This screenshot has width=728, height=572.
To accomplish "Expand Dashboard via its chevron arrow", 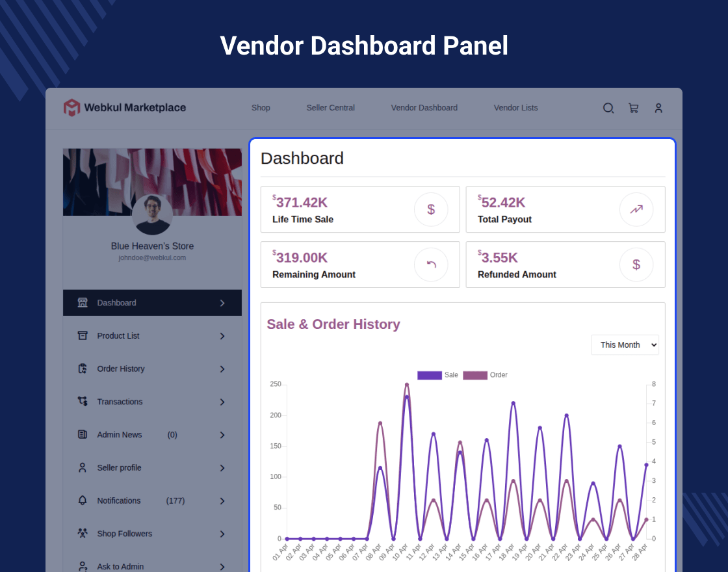I will (x=222, y=303).
